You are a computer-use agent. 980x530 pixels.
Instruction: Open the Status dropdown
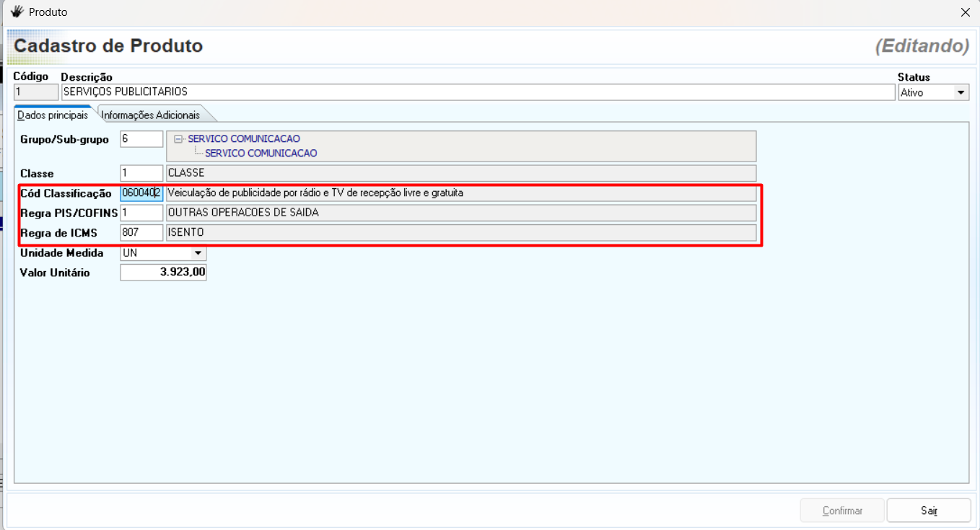pos(961,92)
